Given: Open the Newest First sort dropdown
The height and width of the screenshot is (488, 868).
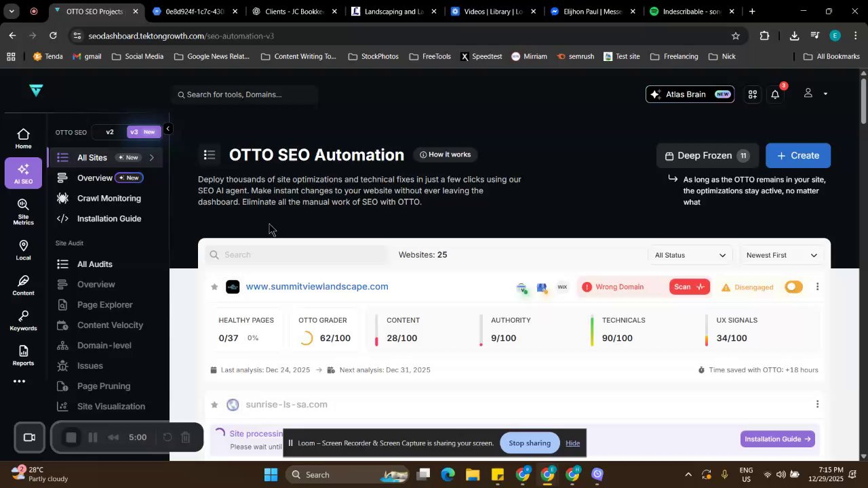Looking at the screenshot, I should coord(782,255).
